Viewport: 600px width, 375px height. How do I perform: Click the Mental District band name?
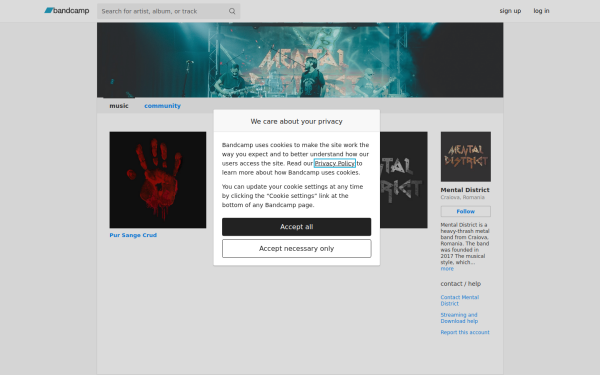[x=465, y=190]
